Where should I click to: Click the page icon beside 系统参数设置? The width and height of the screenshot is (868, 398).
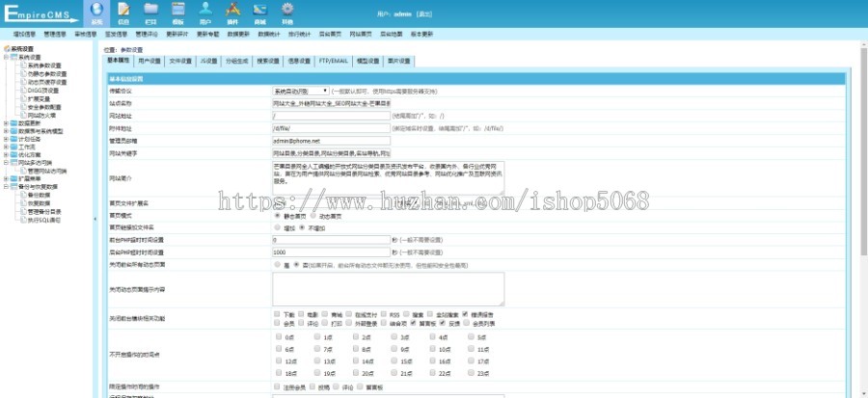pyautogui.click(x=24, y=66)
